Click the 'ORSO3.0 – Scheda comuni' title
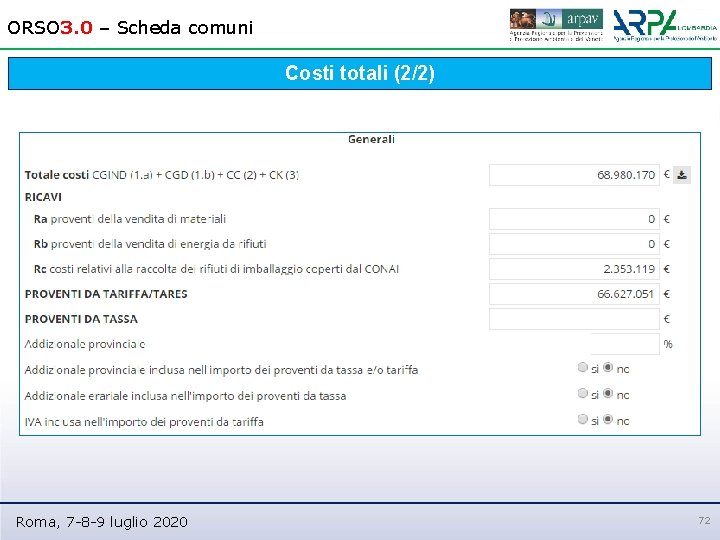 (x=130, y=28)
